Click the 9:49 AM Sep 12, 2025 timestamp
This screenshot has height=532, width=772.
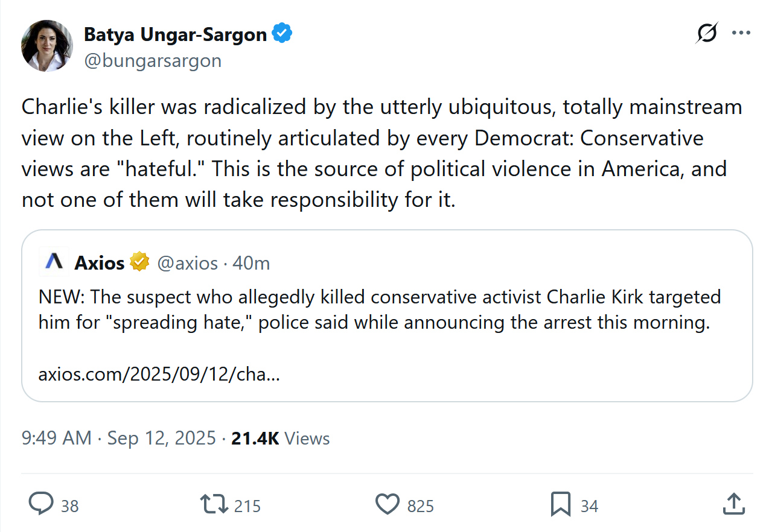coord(118,438)
